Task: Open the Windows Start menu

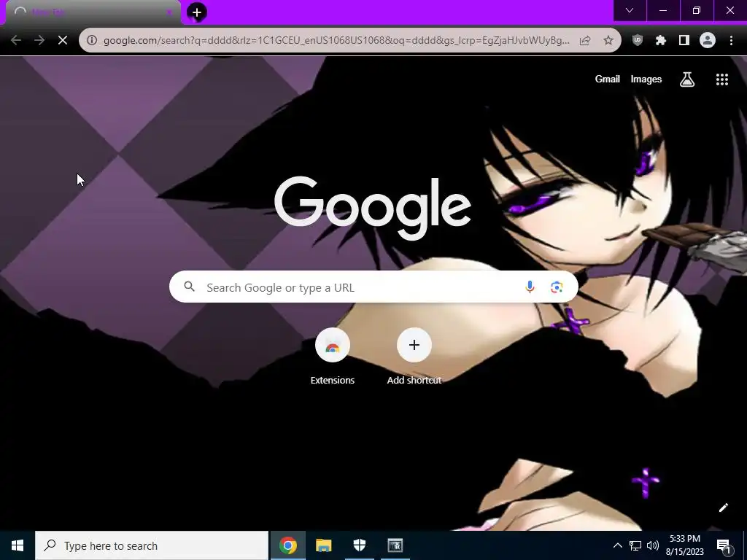Action: coord(18,545)
